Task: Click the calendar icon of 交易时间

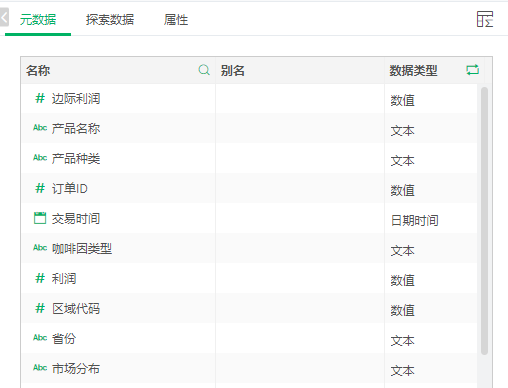Action: pyautogui.click(x=40, y=218)
